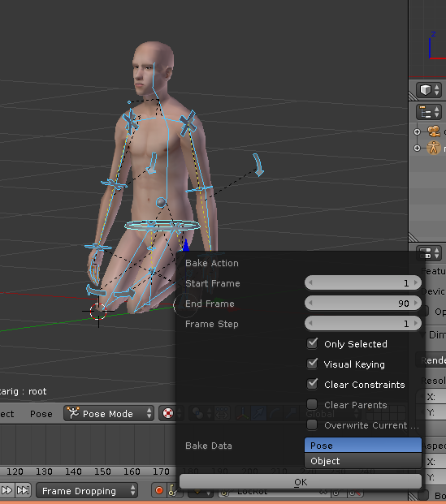Click OK to confirm Bake Action
The image size is (446, 504).
click(x=301, y=482)
